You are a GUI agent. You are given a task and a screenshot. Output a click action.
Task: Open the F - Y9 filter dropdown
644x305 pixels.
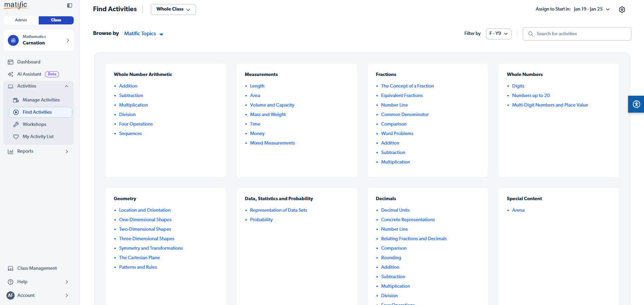498,34
